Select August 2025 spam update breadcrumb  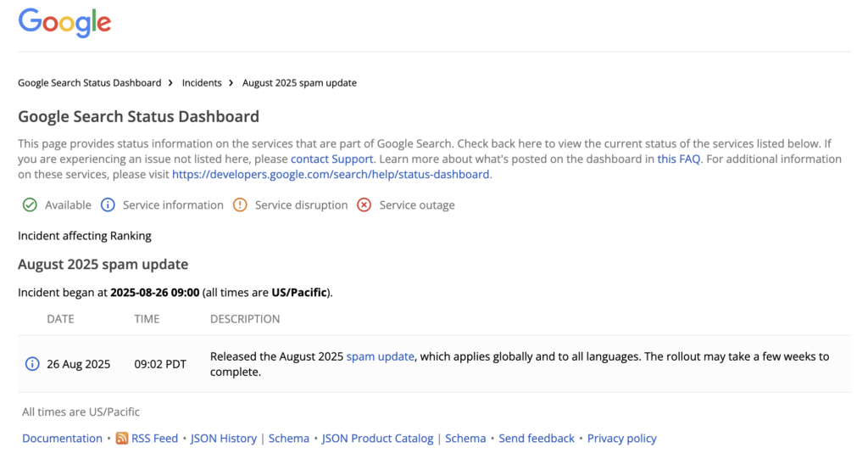pos(299,83)
